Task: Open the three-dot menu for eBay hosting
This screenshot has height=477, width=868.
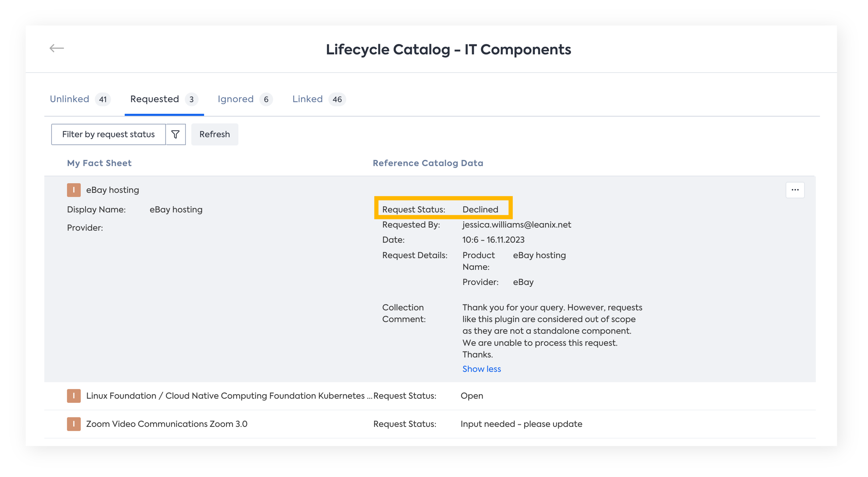Action: [x=795, y=190]
